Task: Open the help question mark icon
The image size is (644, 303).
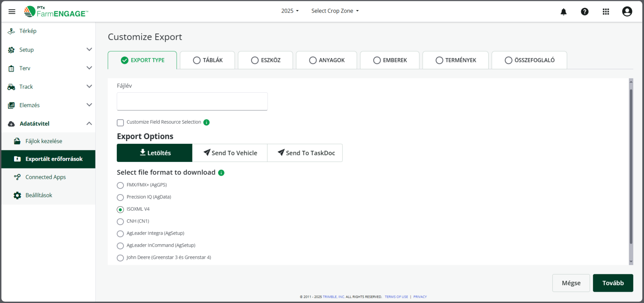Action: [x=585, y=12]
